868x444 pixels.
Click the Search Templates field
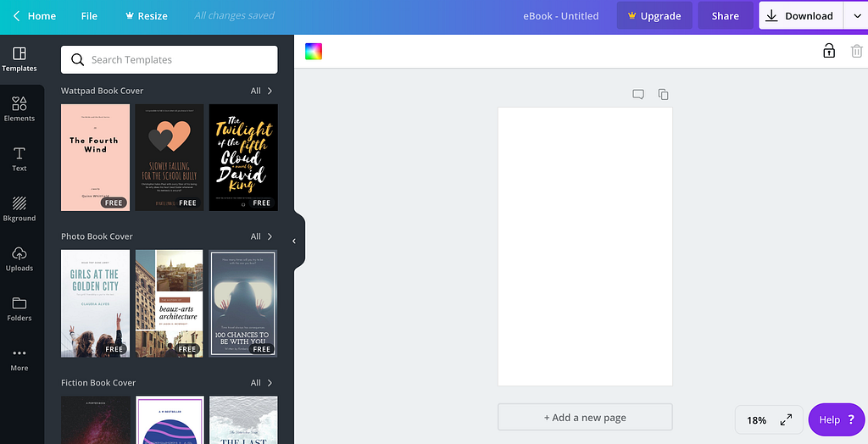170,60
